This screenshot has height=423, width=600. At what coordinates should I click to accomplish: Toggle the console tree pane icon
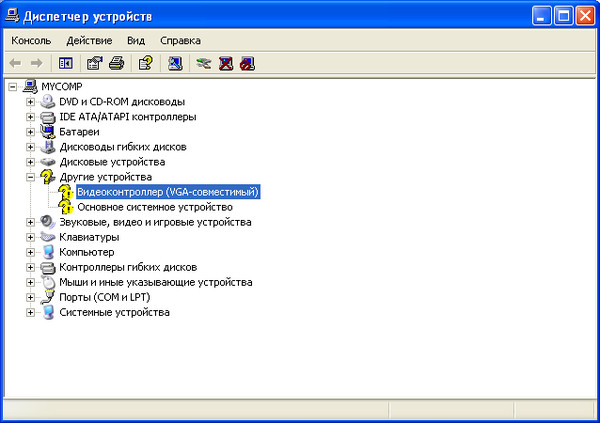(x=66, y=63)
